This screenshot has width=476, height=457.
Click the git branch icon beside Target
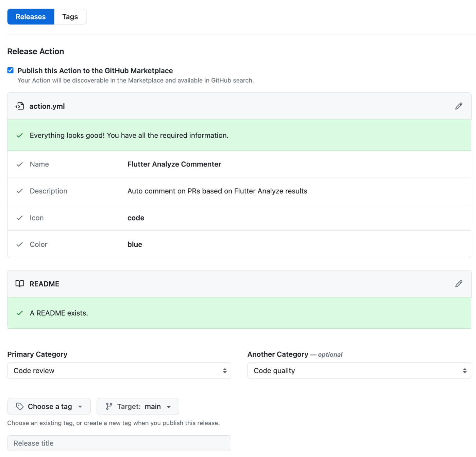tap(109, 406)
